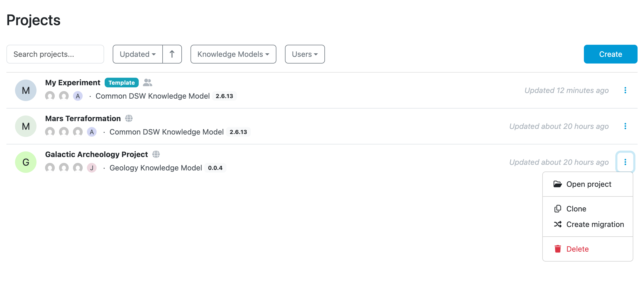
Task: Select Create migration from context menu
Action: (588, 224)
